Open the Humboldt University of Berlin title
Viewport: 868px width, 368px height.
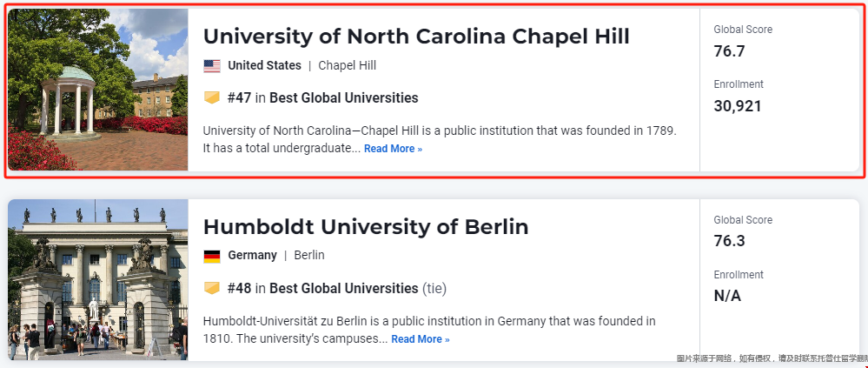coord(366,227)
